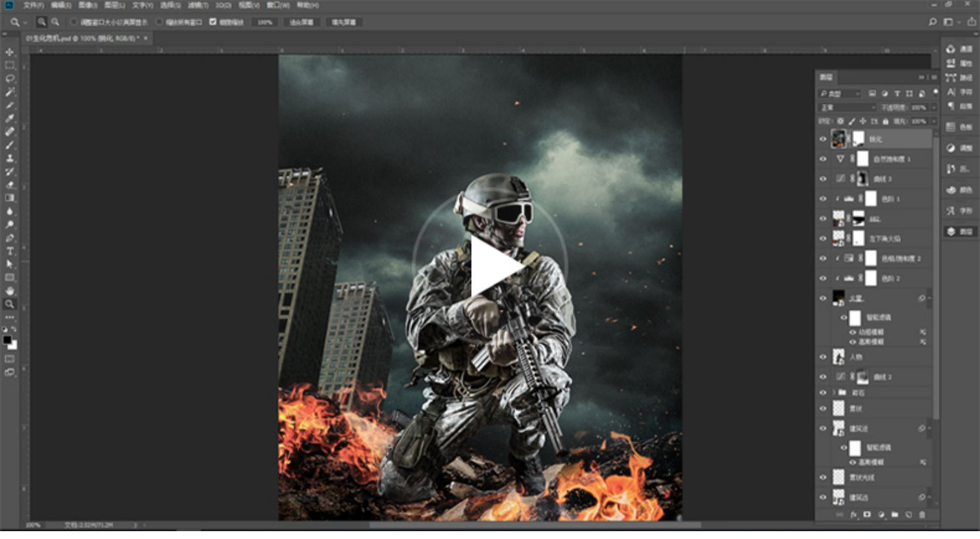
Task: Open the layer fill dropdown arrow
Action: click(x=933, y=122)
